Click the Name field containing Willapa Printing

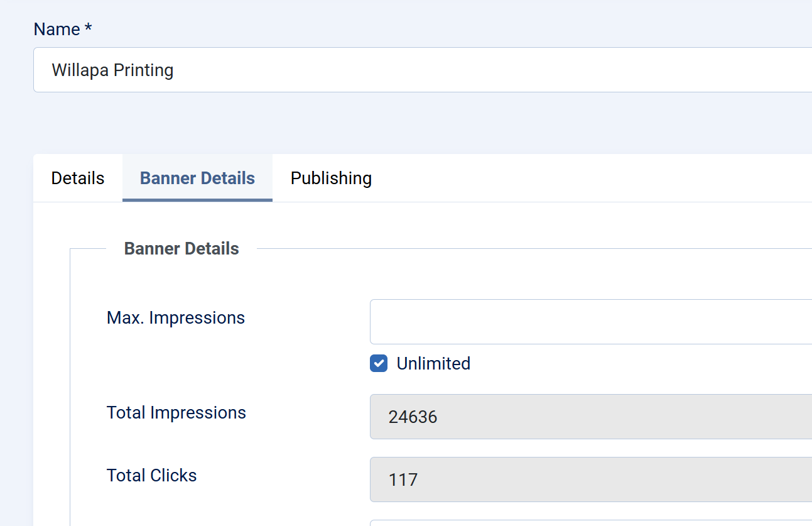coord(423,70)
